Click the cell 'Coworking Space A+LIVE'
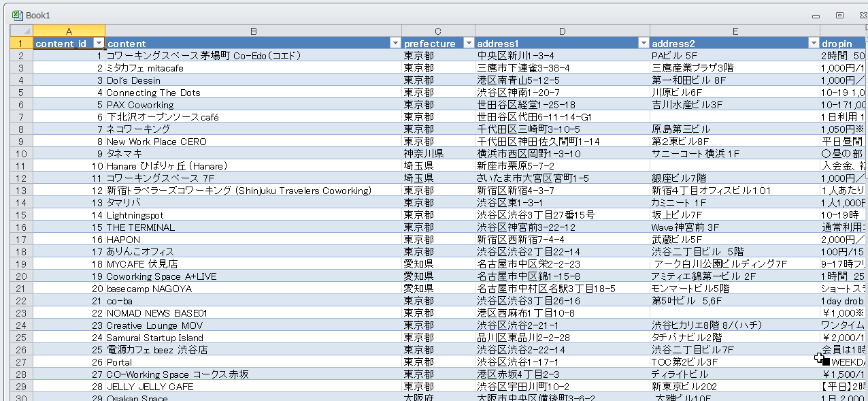868x401 pixels. point(253,276)
